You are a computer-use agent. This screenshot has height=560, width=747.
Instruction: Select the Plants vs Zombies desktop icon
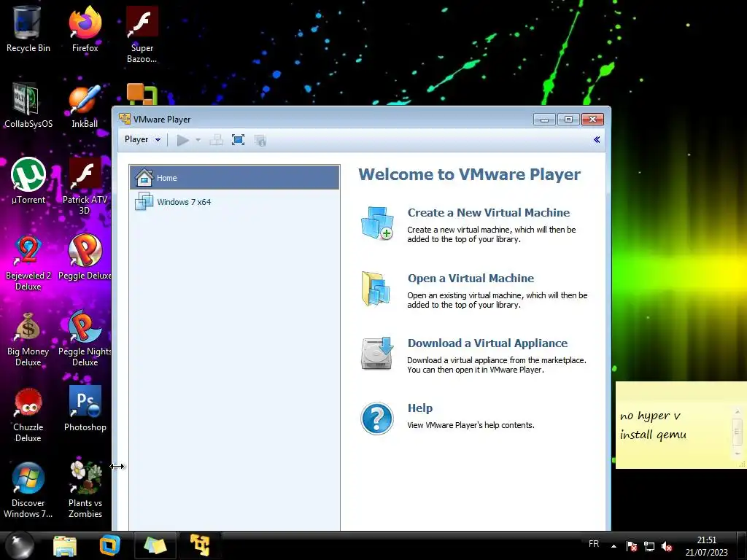85,490
